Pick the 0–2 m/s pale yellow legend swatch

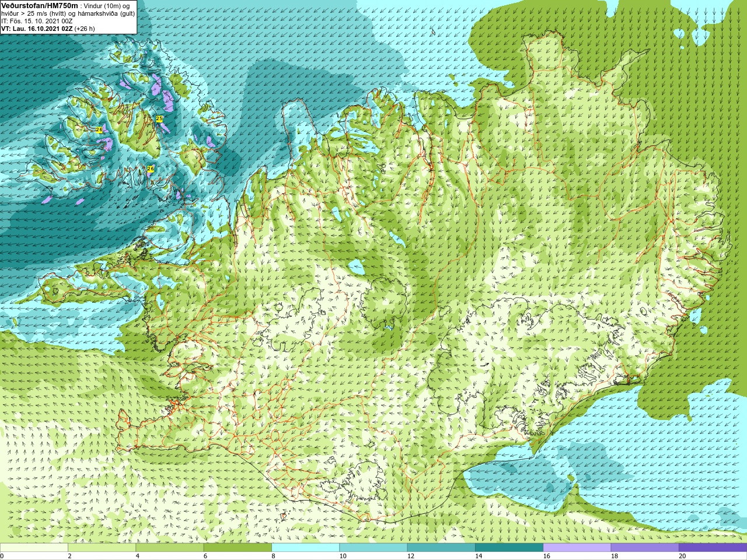(34, 548)
